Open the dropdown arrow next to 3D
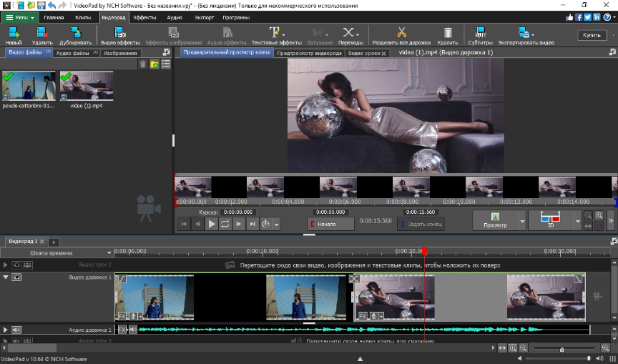This screenshot has width=618, height=364. (x=578, y=222)
